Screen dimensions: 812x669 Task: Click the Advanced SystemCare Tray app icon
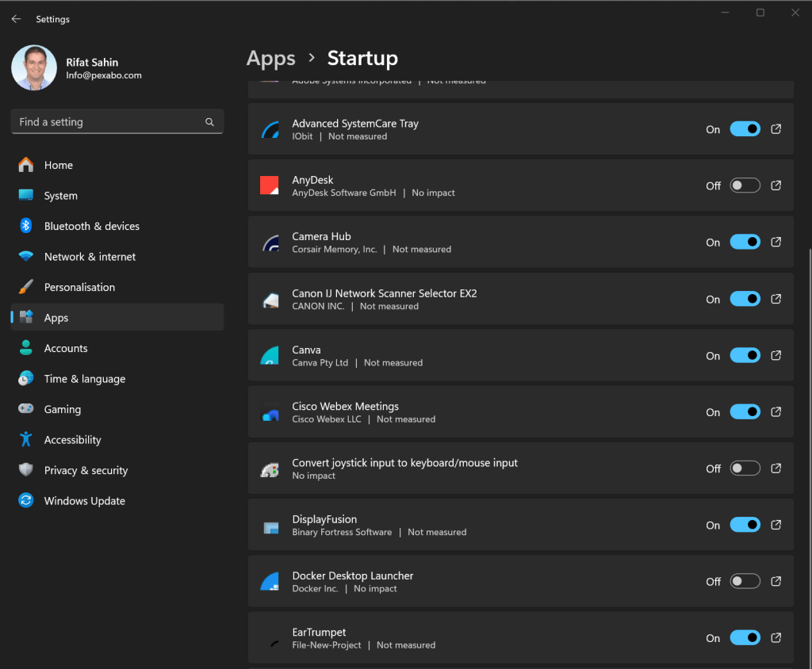point(270,129)
